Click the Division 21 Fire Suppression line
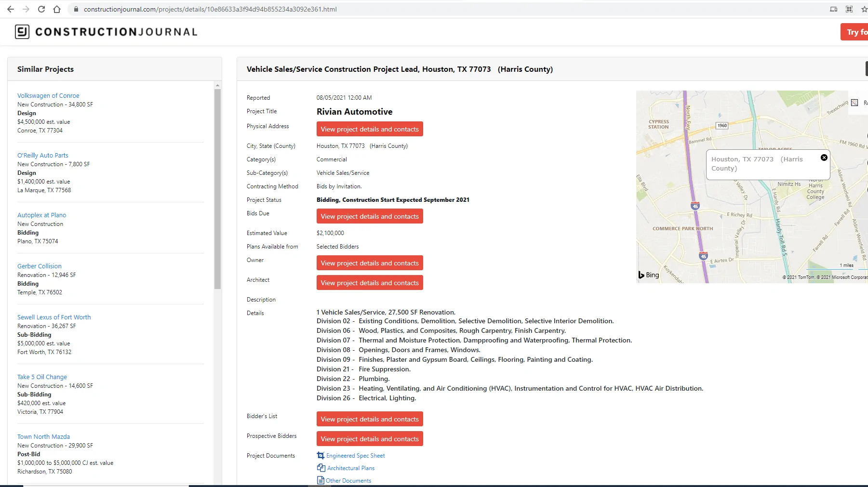The image size is (868, 487). point(364,369)
